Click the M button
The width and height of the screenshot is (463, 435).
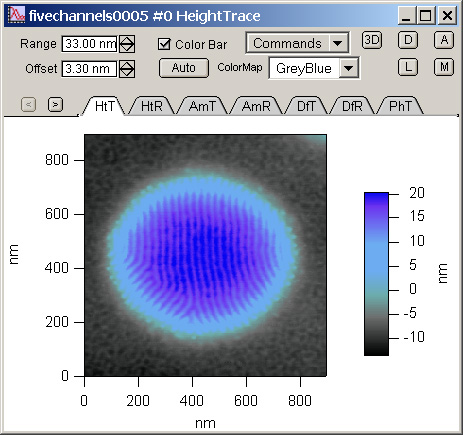444,67
